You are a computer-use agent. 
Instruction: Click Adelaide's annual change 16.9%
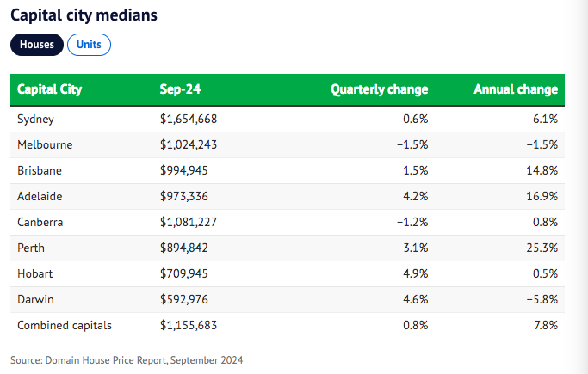pyautogui.click(x=542, y=196)
